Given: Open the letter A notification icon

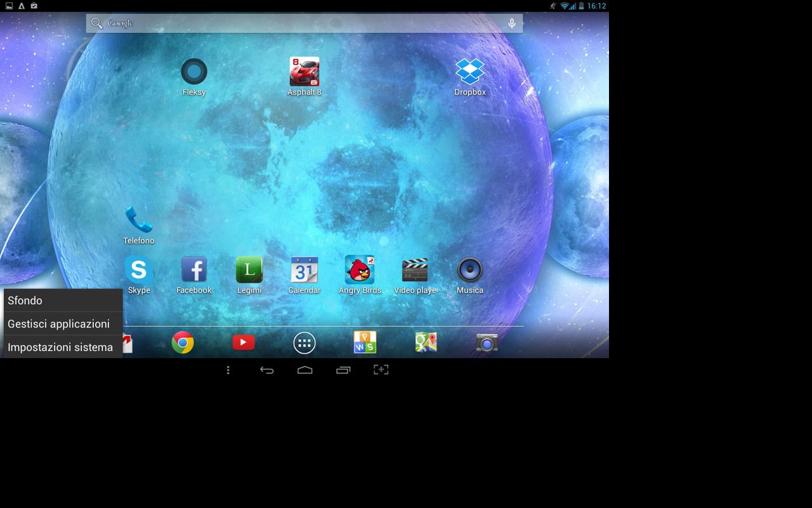Looking at the screenshot, I should [22, 6].
